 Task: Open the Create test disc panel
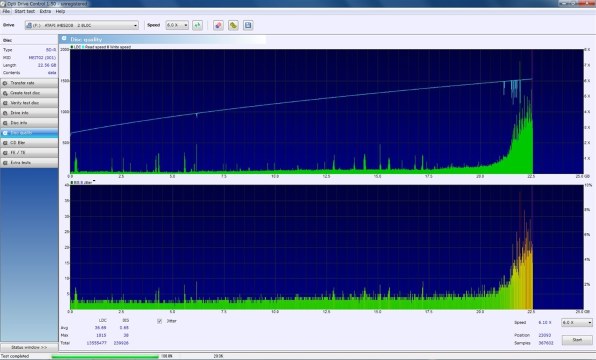29,93
